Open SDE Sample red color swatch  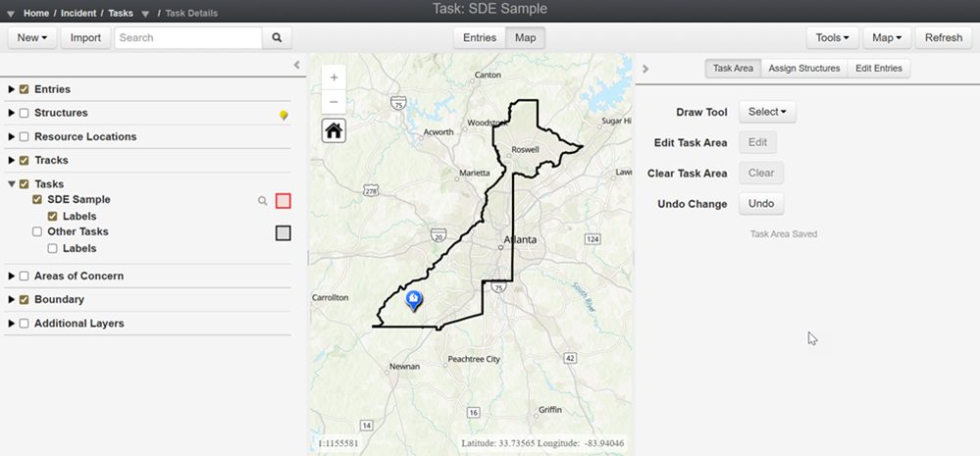tap(284, 201)
